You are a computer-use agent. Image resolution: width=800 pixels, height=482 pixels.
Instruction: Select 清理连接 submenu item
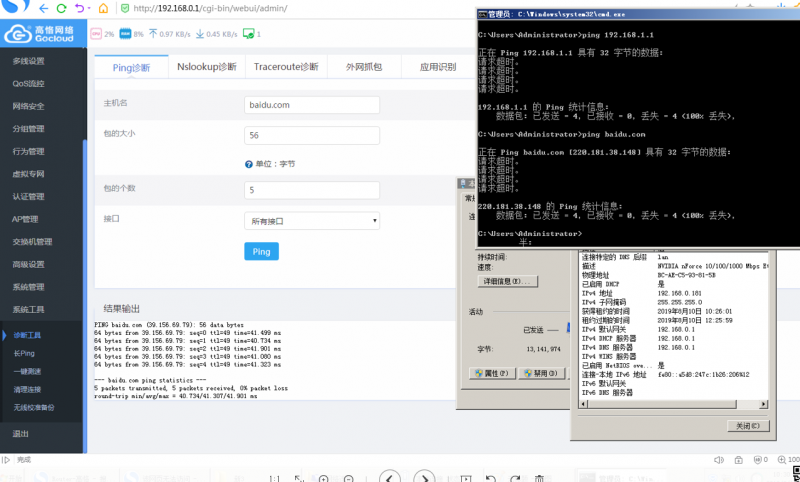pos(27,389)
